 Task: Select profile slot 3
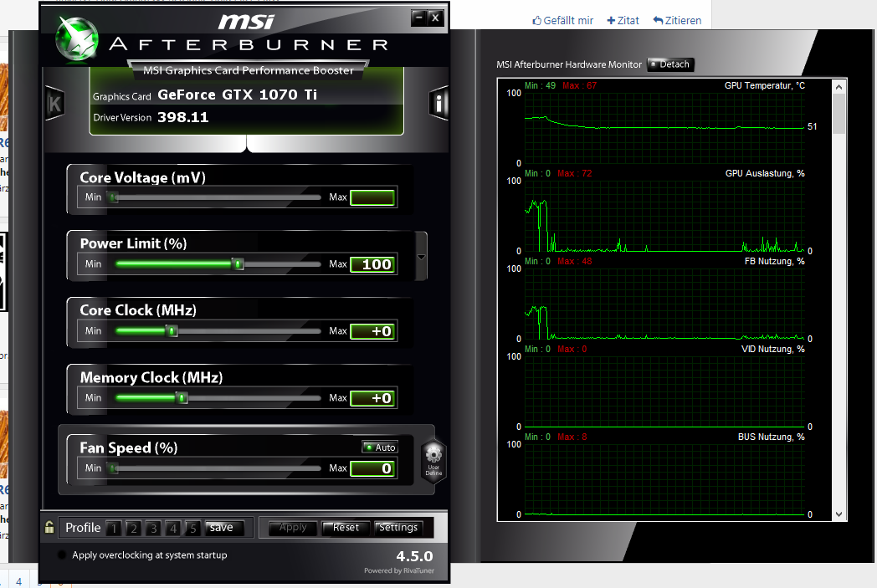153,528
